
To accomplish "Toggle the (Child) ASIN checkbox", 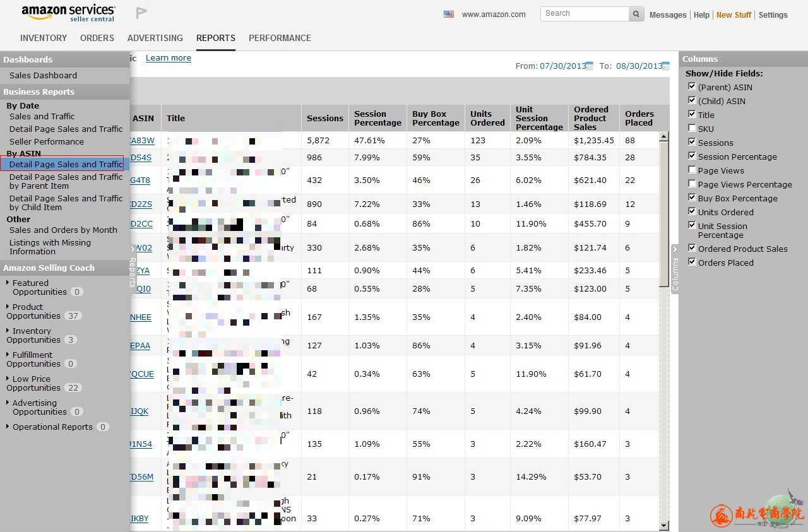I will 692,100.
